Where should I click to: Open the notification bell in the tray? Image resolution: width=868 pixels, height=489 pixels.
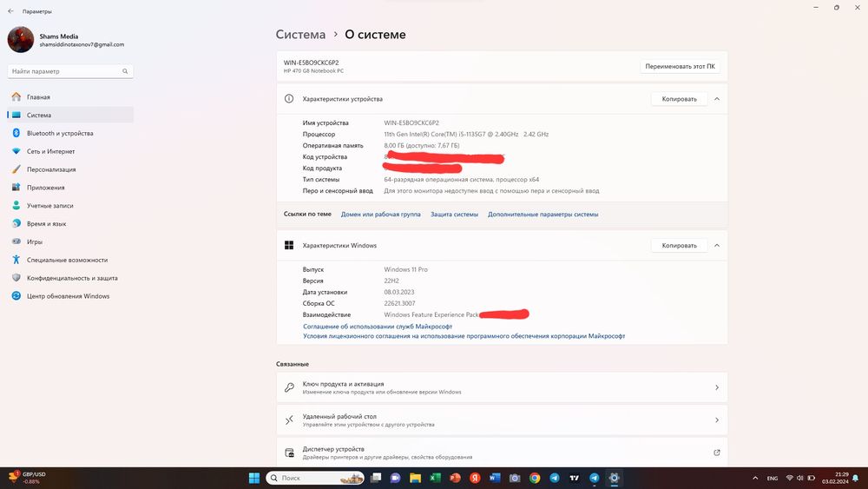(855, 478)
